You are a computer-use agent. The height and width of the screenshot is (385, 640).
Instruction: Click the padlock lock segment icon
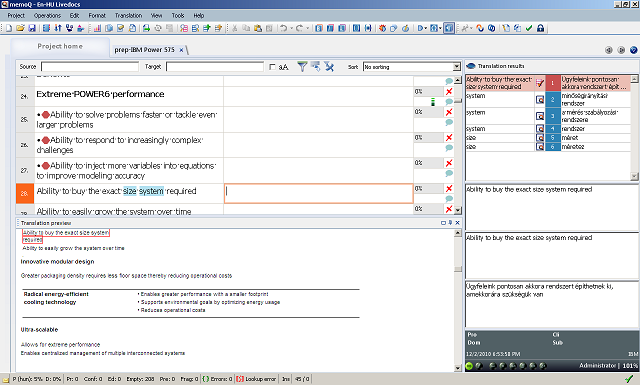tap(540, 28)
